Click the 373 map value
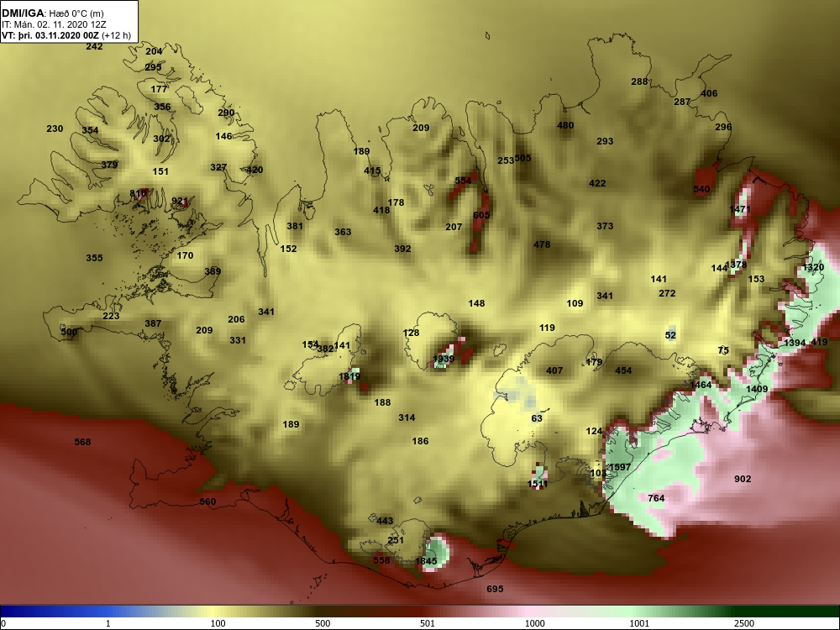 [x=605, y=226]
